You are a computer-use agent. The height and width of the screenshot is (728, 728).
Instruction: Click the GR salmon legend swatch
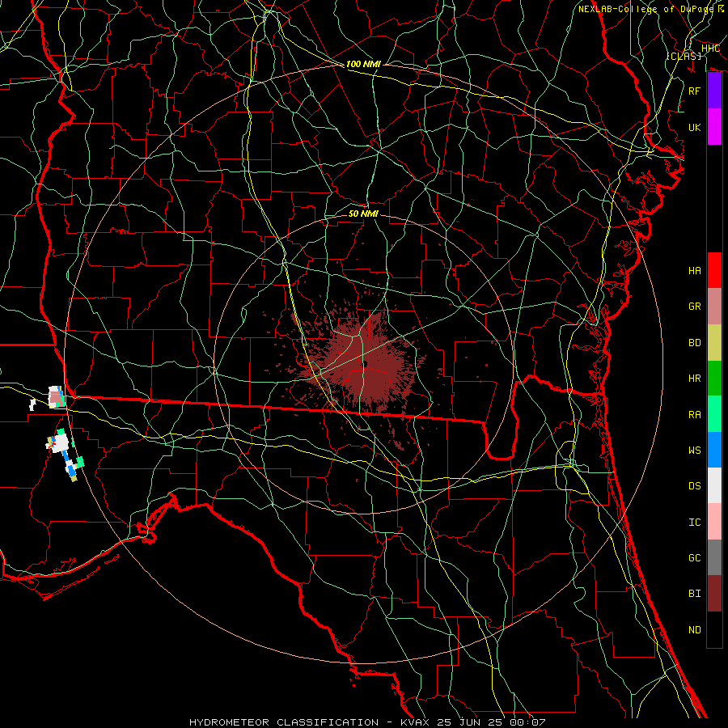click(714, 306)
